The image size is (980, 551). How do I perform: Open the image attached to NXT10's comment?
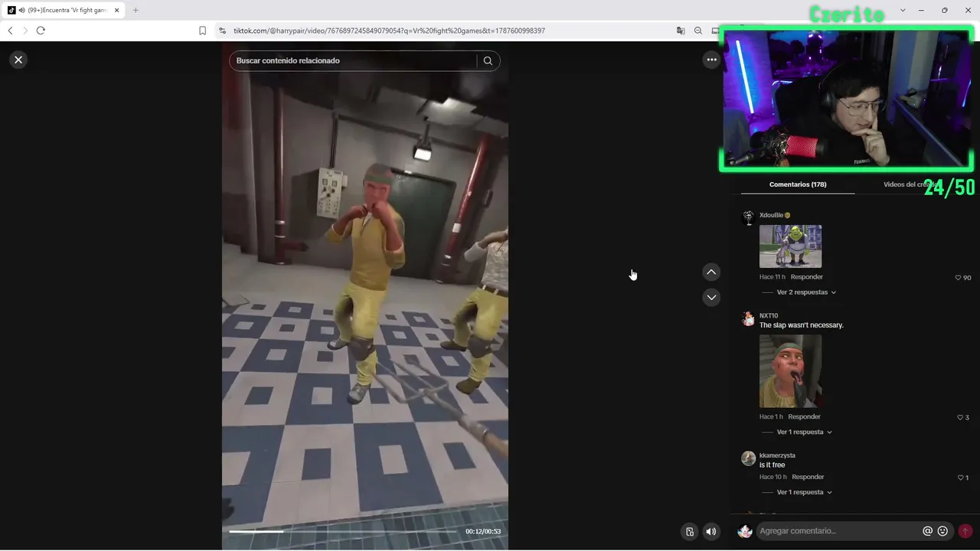tap(790, 371)
